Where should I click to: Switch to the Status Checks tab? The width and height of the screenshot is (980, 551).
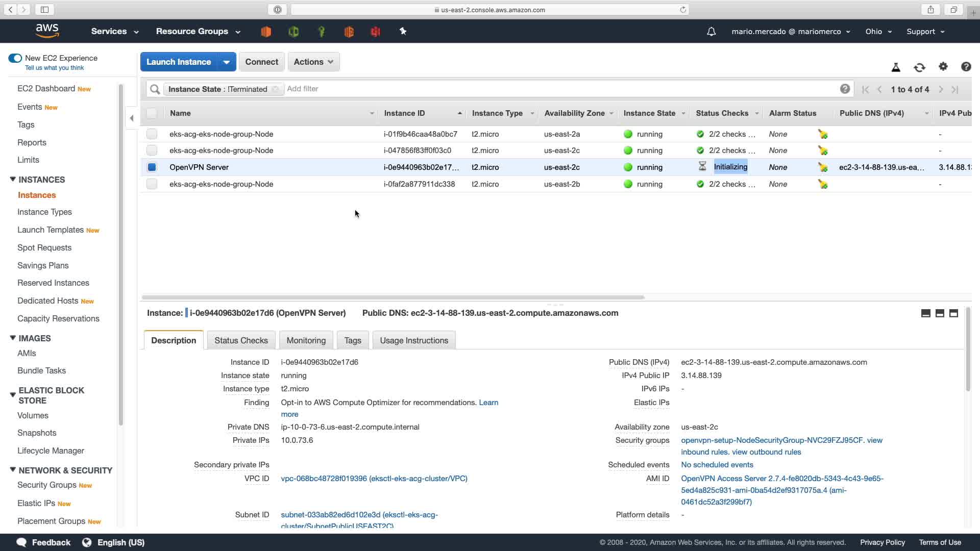241,340
